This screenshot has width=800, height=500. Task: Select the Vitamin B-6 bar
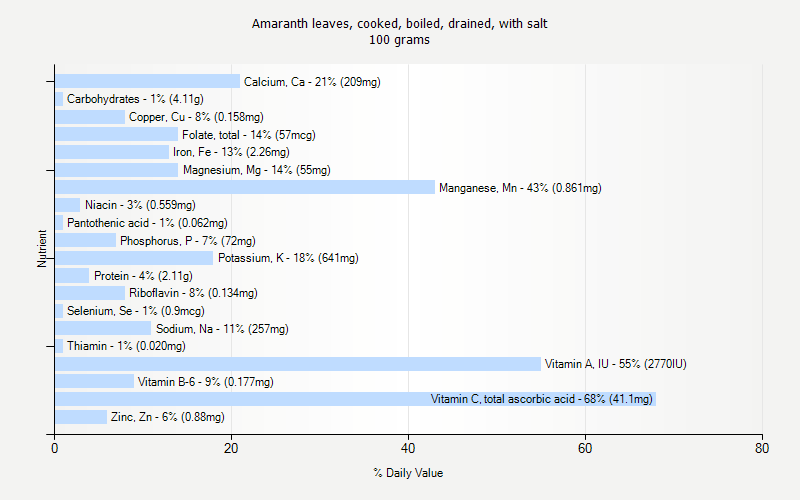pos(94,381)
